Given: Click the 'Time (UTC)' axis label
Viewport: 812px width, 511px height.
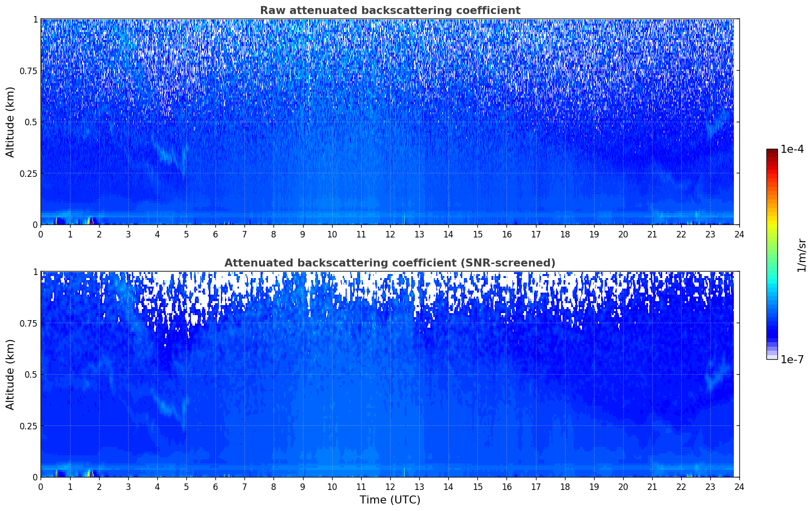Looking at the screenshot, I should click(390, 500).
